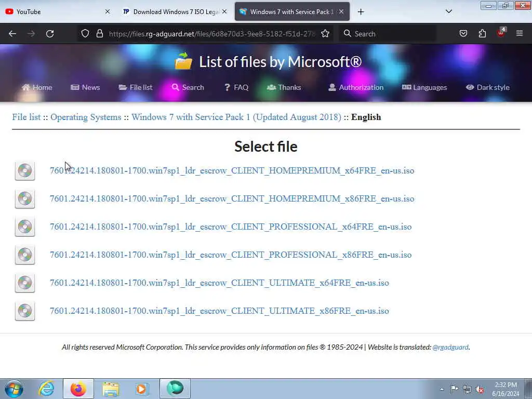Click the disc icon for PROFESSIONAL x86 ISO
The width and height of the screenshot is (532, 399).
(x=25, y=255)
